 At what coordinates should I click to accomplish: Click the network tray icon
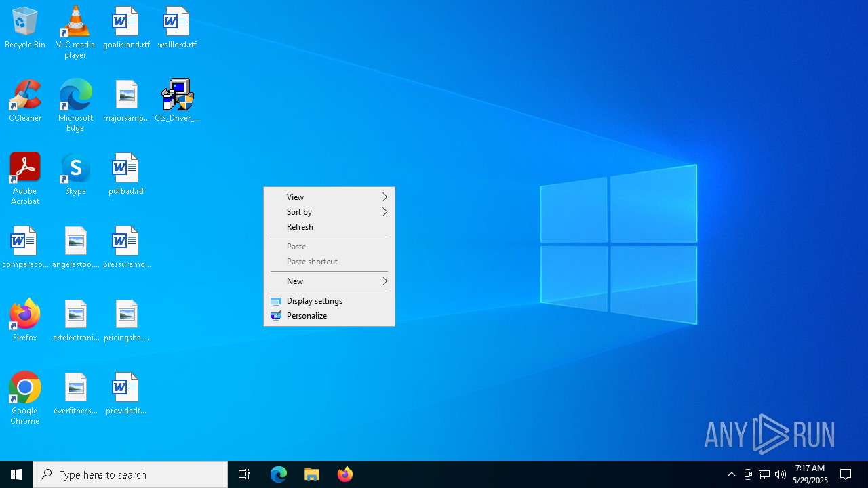click(764, 474)
